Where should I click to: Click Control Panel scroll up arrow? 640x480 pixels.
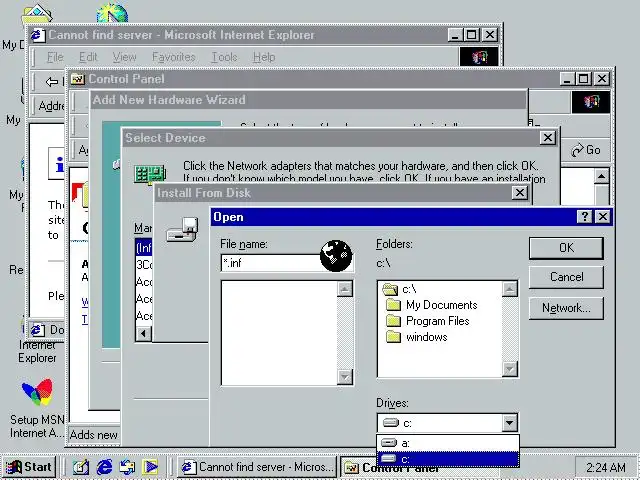[601, 176]
